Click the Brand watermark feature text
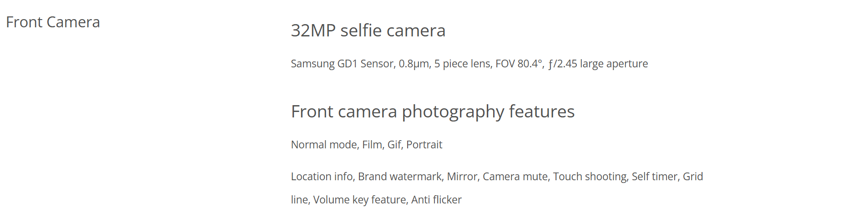This screenshot has width=868, height=213. 399,177
